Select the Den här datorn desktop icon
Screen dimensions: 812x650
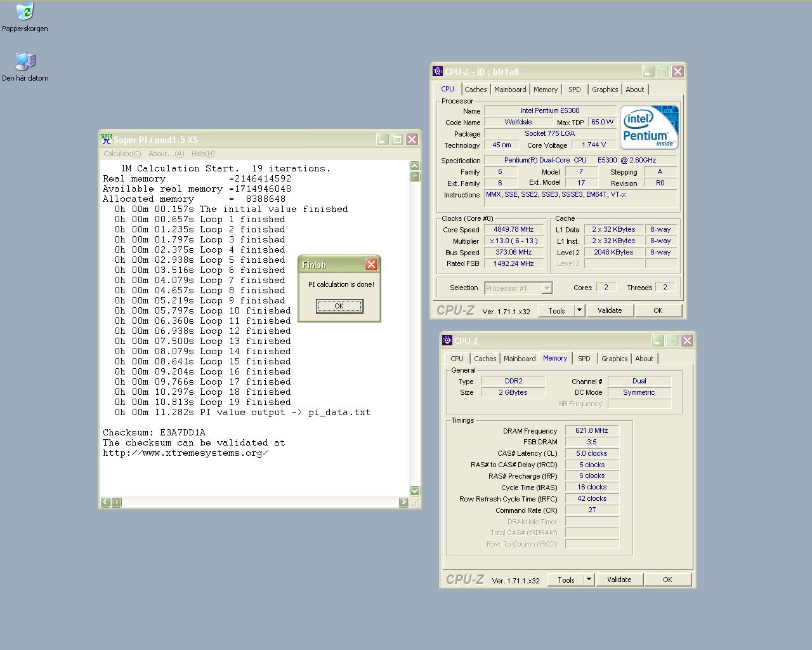point(25,67)
